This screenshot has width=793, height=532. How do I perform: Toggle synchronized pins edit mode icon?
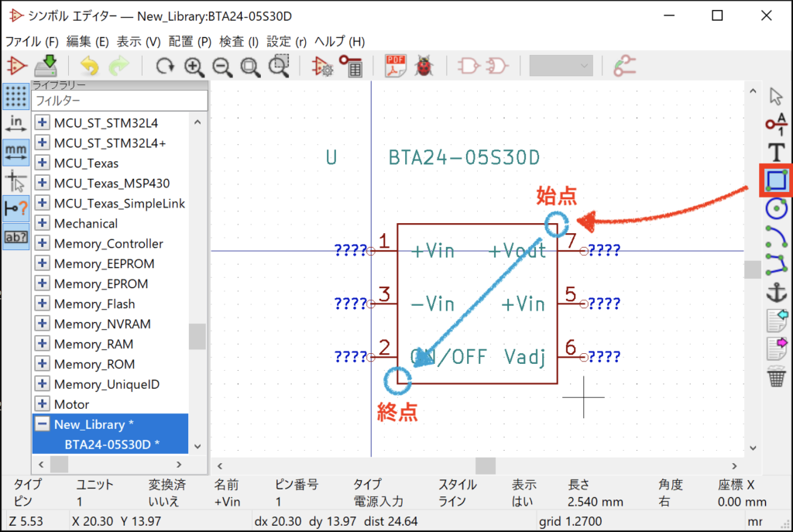(x=625, y=67)
